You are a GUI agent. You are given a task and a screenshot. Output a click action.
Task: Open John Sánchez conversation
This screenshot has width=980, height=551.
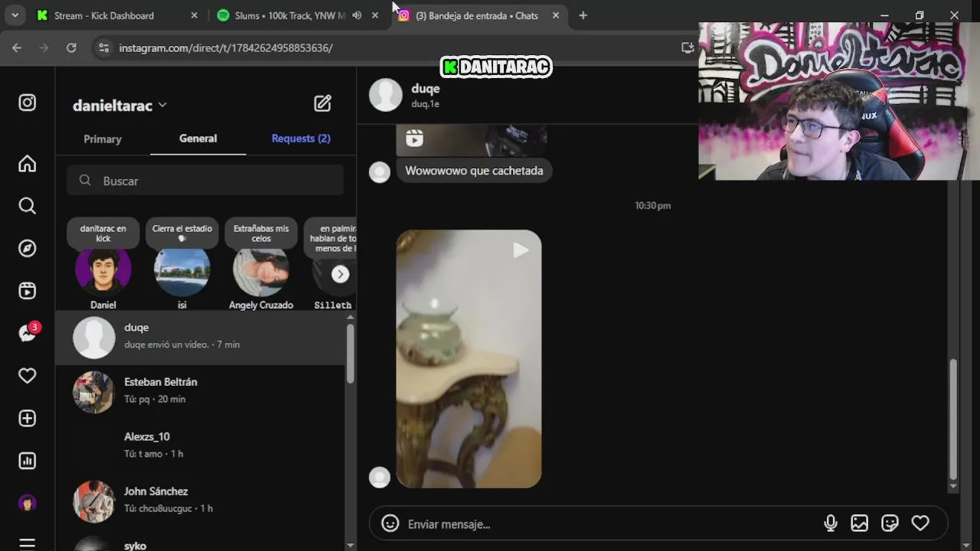[x=201, y=501]
